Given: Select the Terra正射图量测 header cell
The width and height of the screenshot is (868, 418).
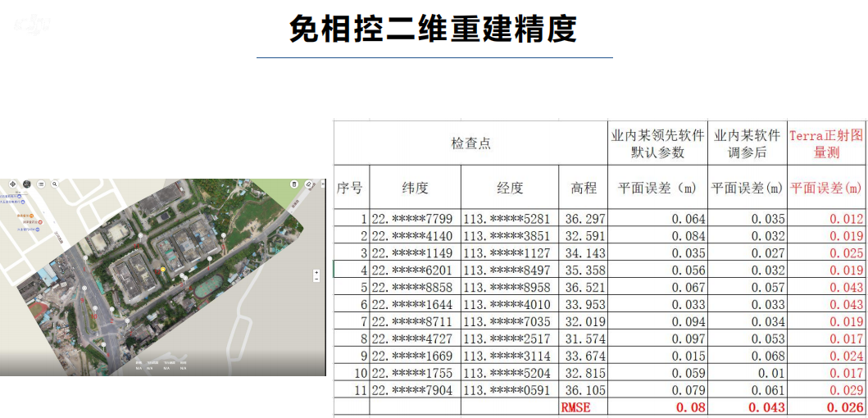Looking at the screenshot, I should click(828, 143).
